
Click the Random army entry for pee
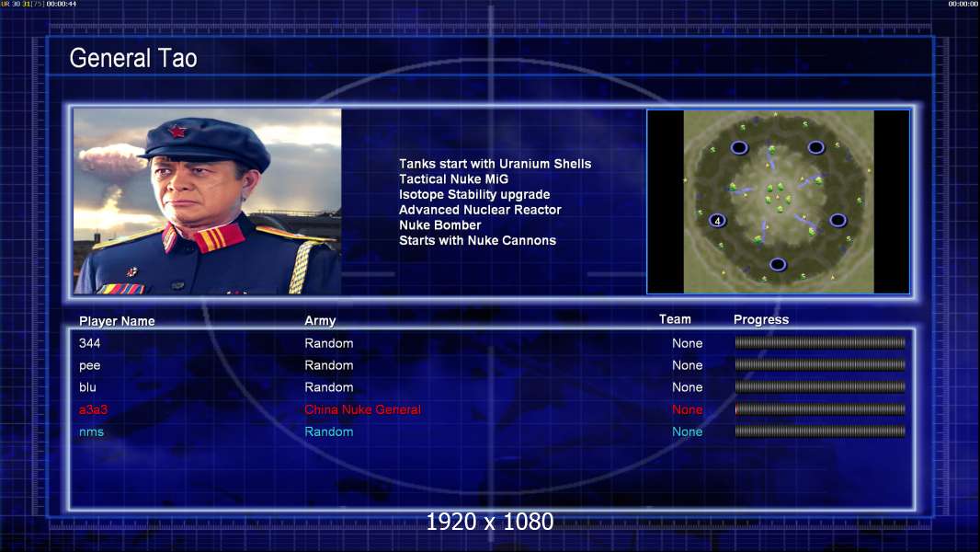(329, 365)
